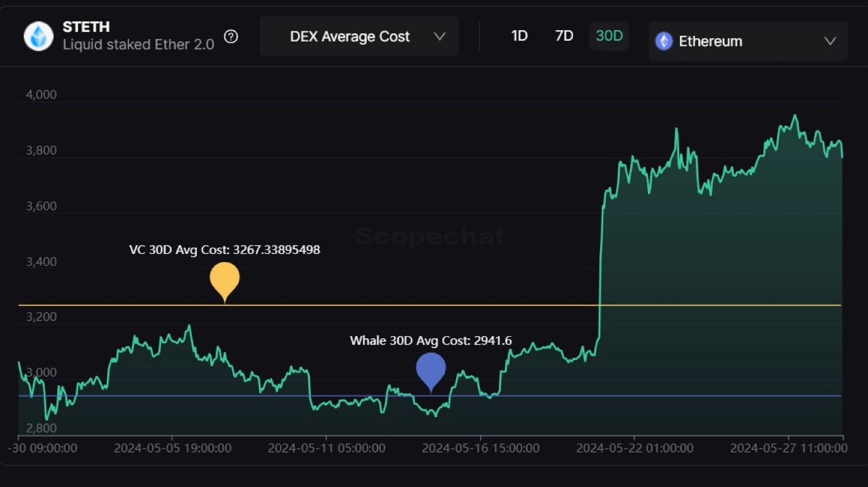Click the 2024-05-22 01:00:00 axis label
Screen dimensions: 868x487
pyautogui.click(x=634, y=448)
